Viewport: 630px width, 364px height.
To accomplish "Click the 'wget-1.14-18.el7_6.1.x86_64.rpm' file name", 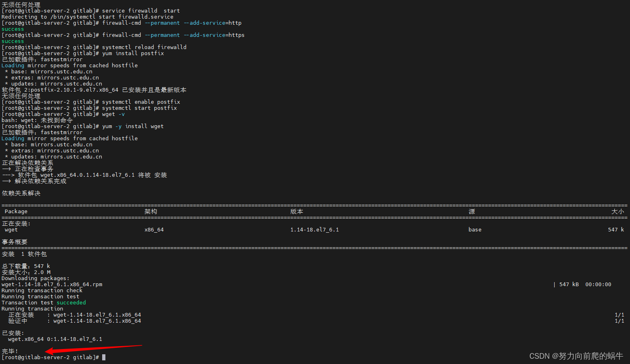I will pos(52,284).
